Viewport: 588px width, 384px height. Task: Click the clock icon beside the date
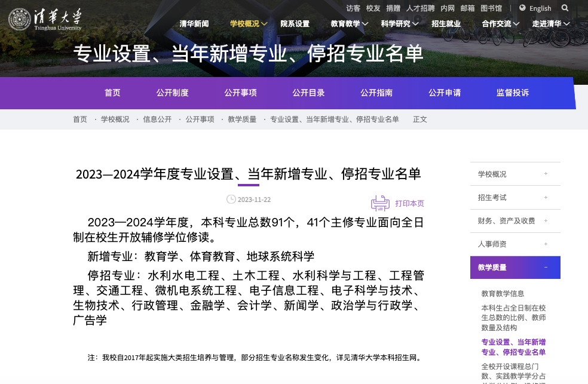(231, 199)
